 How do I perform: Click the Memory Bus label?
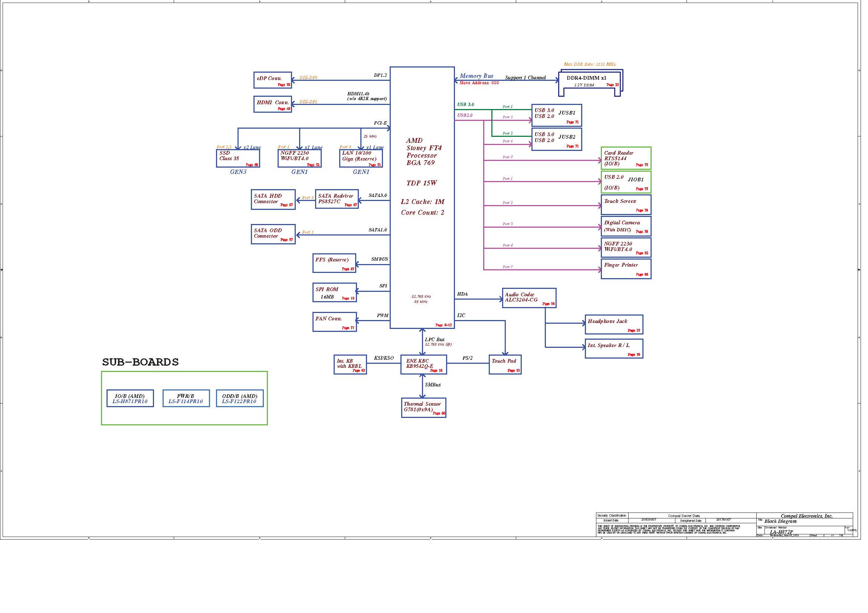(476, 76)
